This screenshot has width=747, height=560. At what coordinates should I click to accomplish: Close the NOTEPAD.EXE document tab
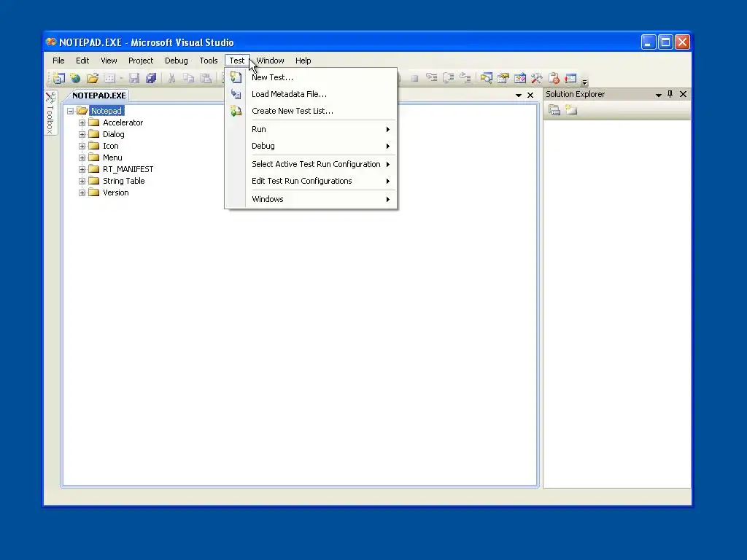(530, 96)
